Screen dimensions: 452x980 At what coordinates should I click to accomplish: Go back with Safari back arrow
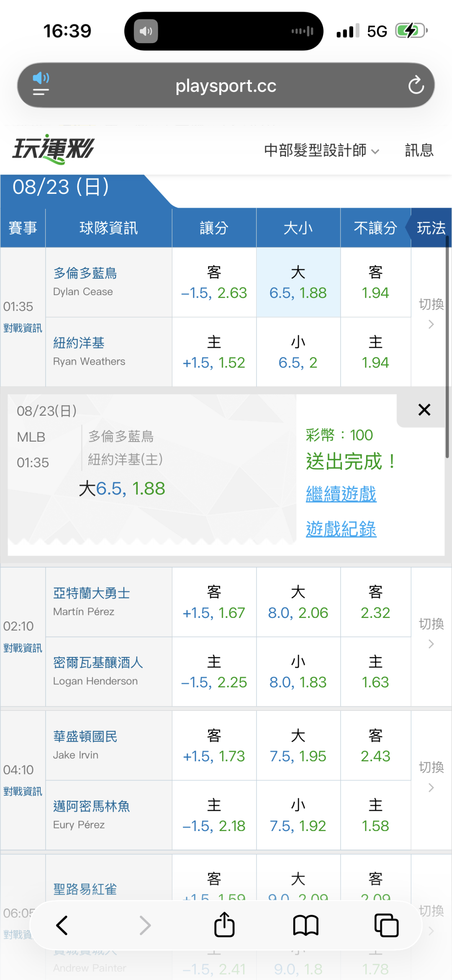pyautogui.click(x=62, y=925)
